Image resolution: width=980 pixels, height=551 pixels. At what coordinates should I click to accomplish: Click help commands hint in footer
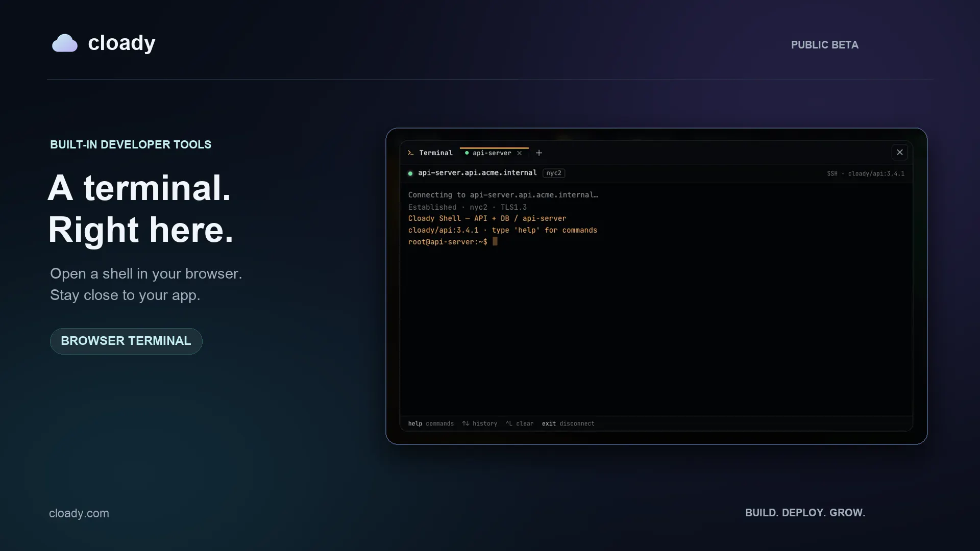pos(431,423)
